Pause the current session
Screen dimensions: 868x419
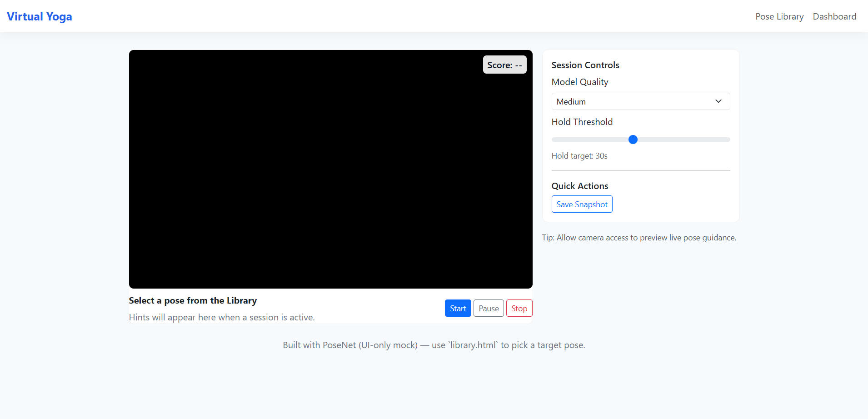point(489,308)
